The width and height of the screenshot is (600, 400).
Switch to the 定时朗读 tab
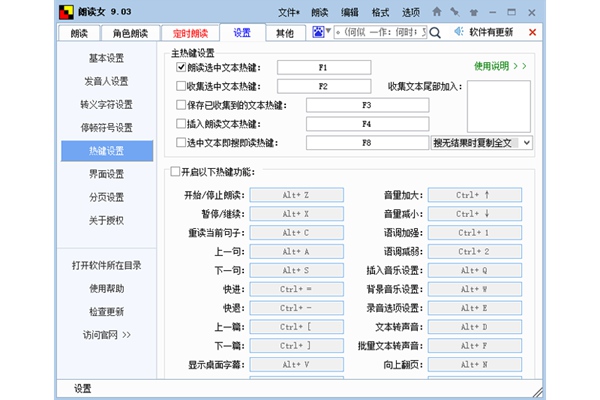tap(190, 33)
